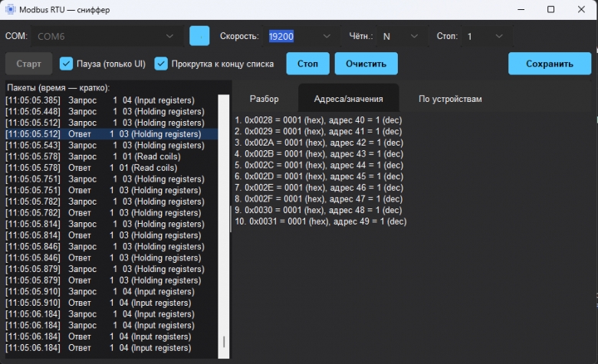Switch to the Разбор tab
Screen dimensions: 598x364
click(x=264, y=99)
